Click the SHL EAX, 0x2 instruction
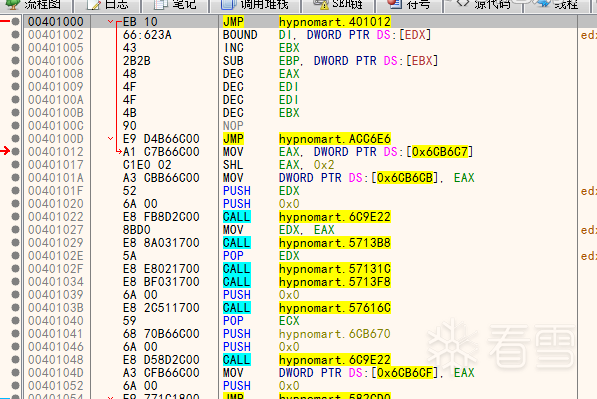Image resolution: width=597 pixels, height=399 pixels. pos(279,164)
